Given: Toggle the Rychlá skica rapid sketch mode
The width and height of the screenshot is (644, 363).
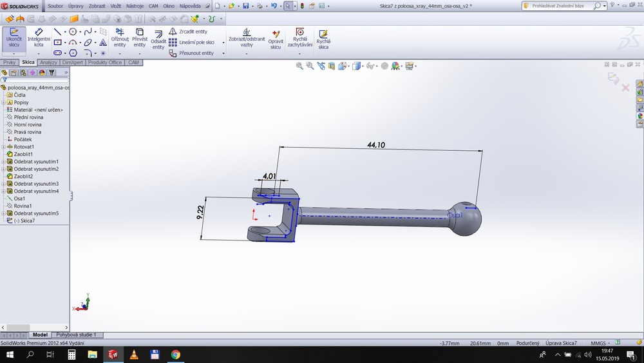Looking at the screenshot, I should [323, 37].
